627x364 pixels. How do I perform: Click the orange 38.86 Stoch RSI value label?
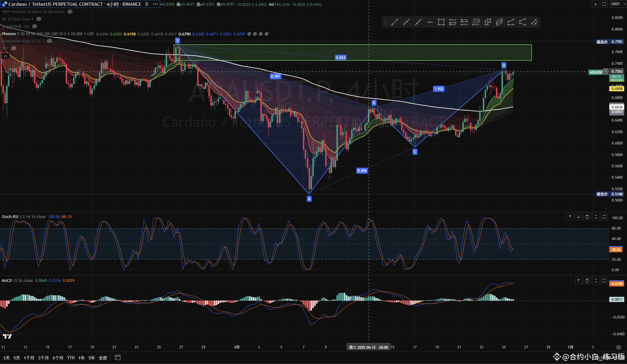click(x=616, y=249)
